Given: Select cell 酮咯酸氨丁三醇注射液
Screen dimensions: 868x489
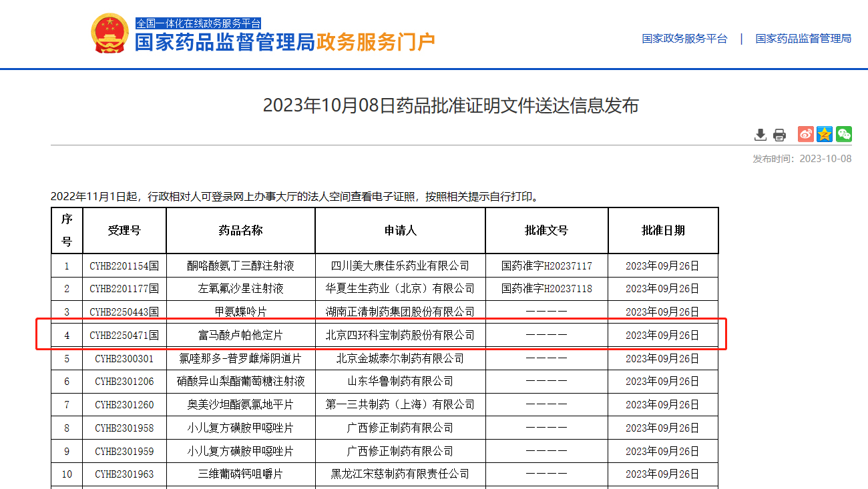Looking at the screenshot, I should pyautogui.click(x=240, y=266).
